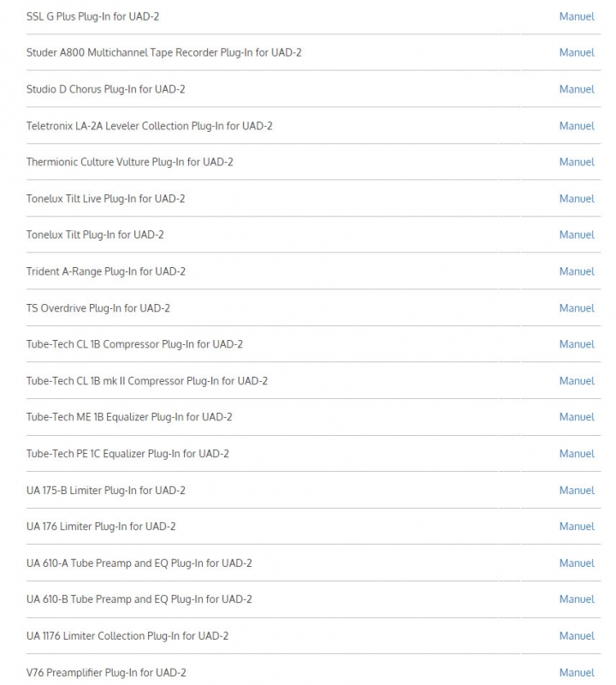Click Manuel beside UA 176 Limiter
The width and height of the screenshot is (616, 685).
tap(577, 527)
